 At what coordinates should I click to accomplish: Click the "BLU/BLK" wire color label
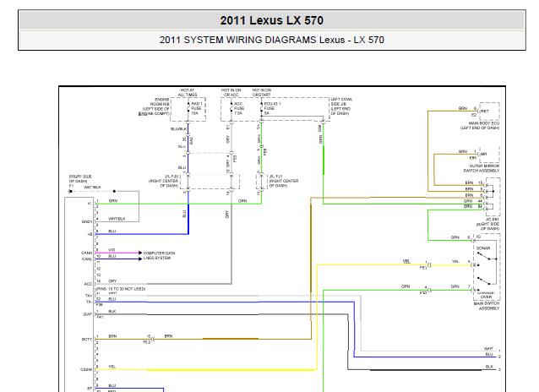coord(178,129)
